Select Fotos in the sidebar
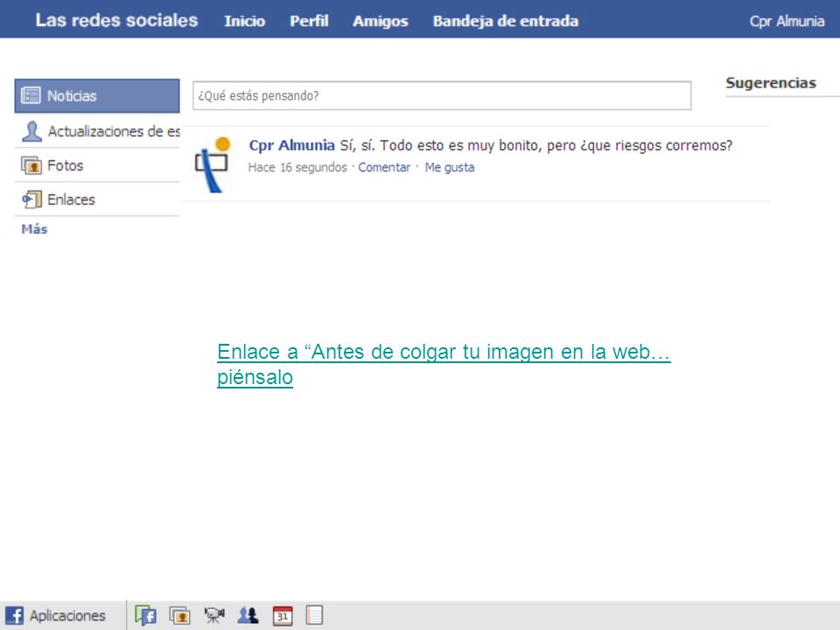 pos(97,165)
